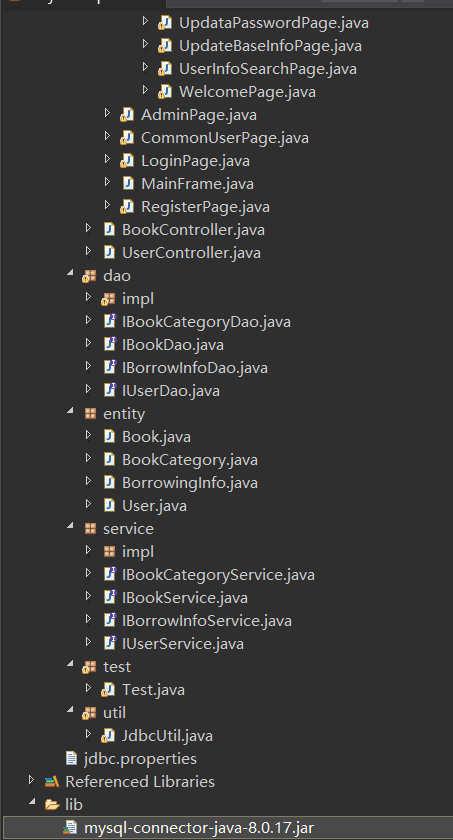Select the 'Book.java' file name

(156, 437)
